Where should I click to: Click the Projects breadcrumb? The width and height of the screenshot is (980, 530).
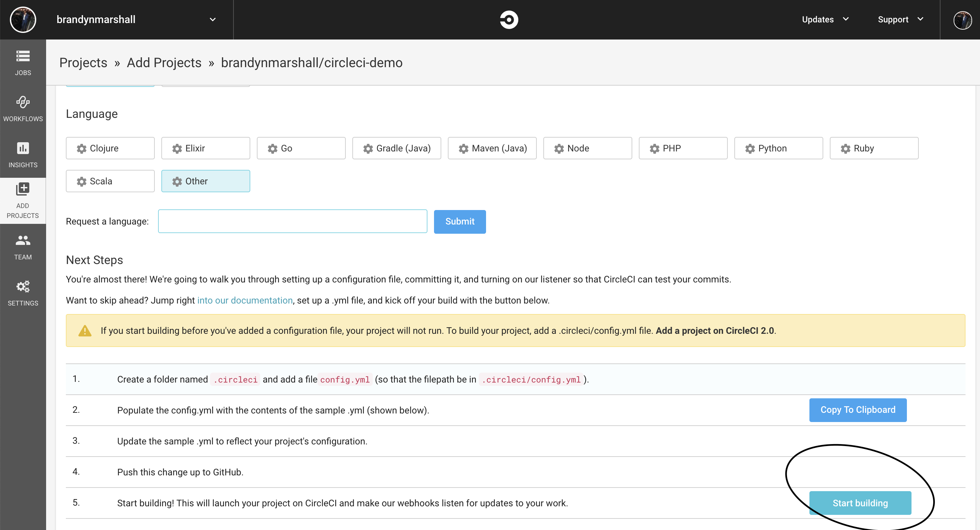point(83,63)
